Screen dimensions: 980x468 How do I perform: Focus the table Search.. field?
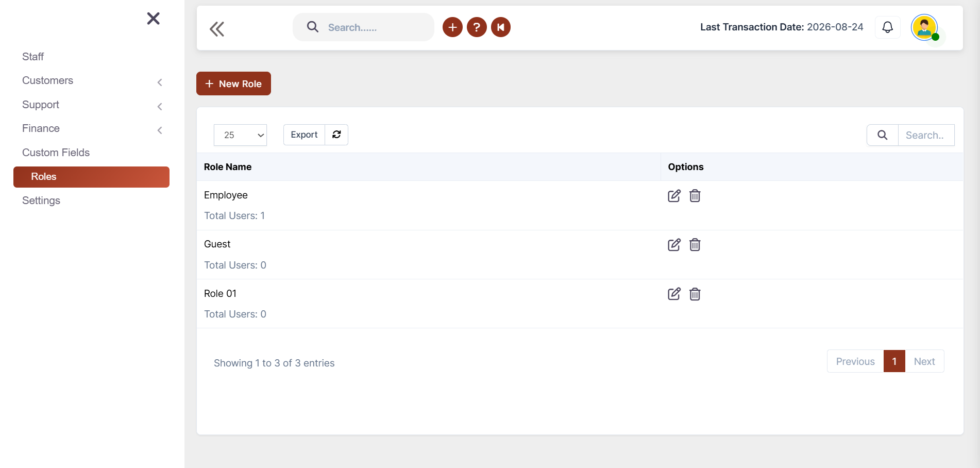(x=926, y=135)
